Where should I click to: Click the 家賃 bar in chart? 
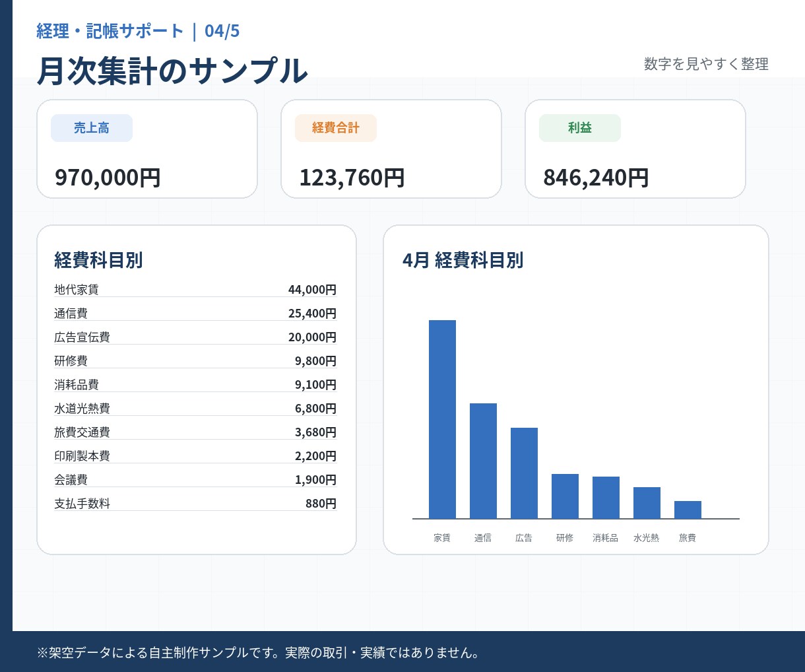coord(442,419)
